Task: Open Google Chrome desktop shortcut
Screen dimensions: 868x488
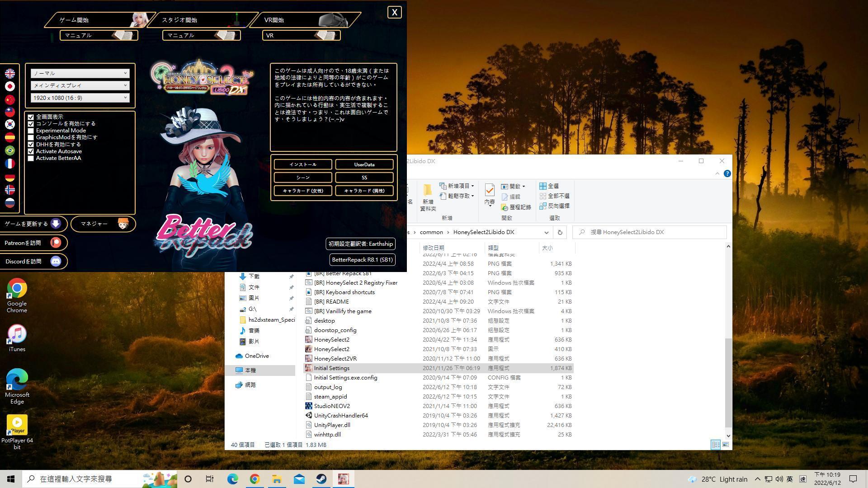Action: pyautogui.click(x=17, y=296)
